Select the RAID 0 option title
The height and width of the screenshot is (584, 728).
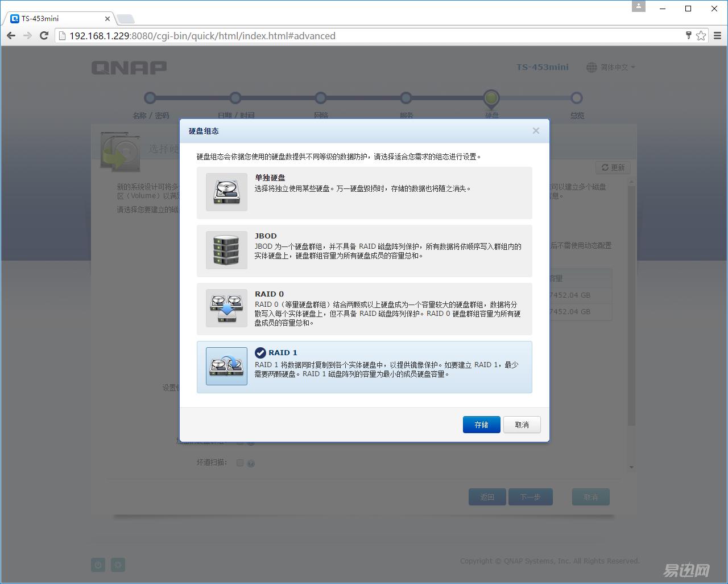[269, 294]
